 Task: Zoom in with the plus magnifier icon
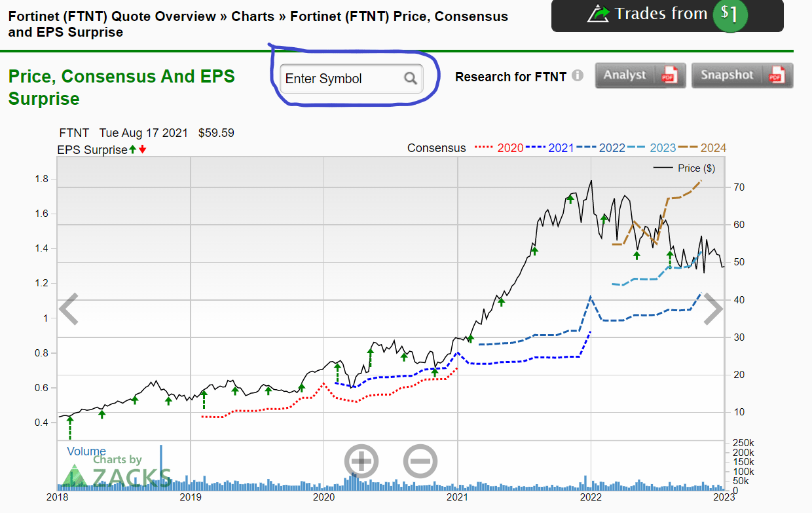(x=361, y=461)
